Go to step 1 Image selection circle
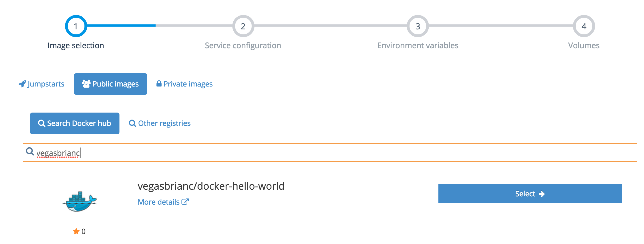The height and width of the screenshot is (244, 644). click(x=76, y=26)
